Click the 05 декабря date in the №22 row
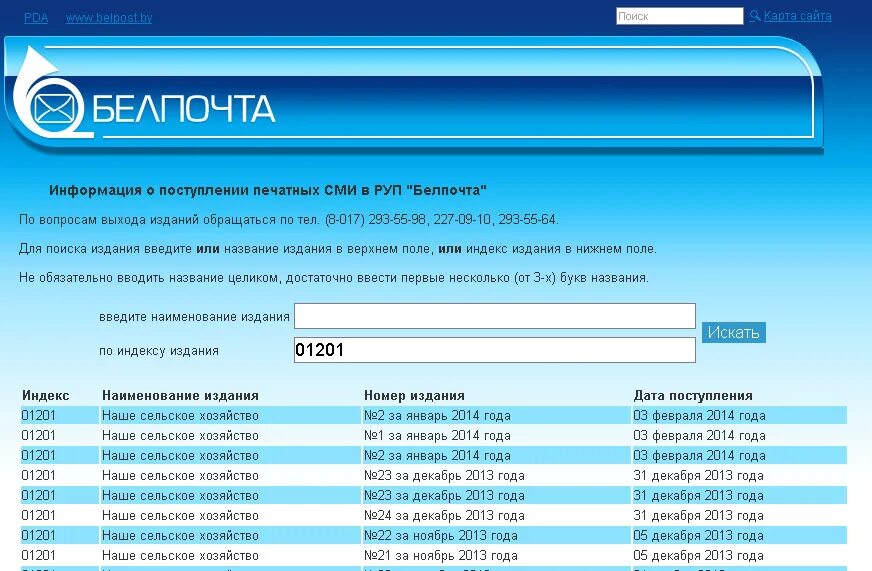 (x=698, y=535)
